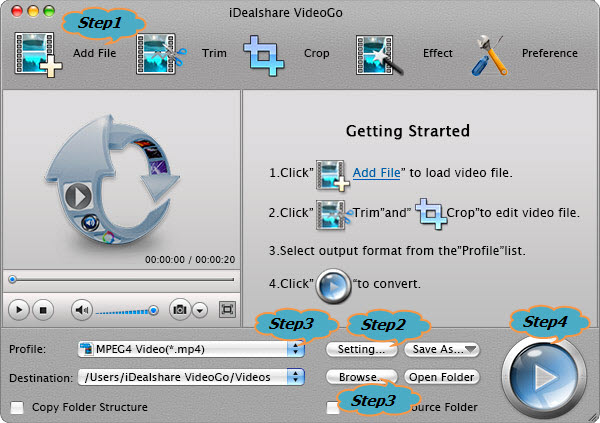Screen dimensions: 600x423
Task: Click Add File icon in step 1 instructions
Action: pyautogui.click(x=332, y=175)
